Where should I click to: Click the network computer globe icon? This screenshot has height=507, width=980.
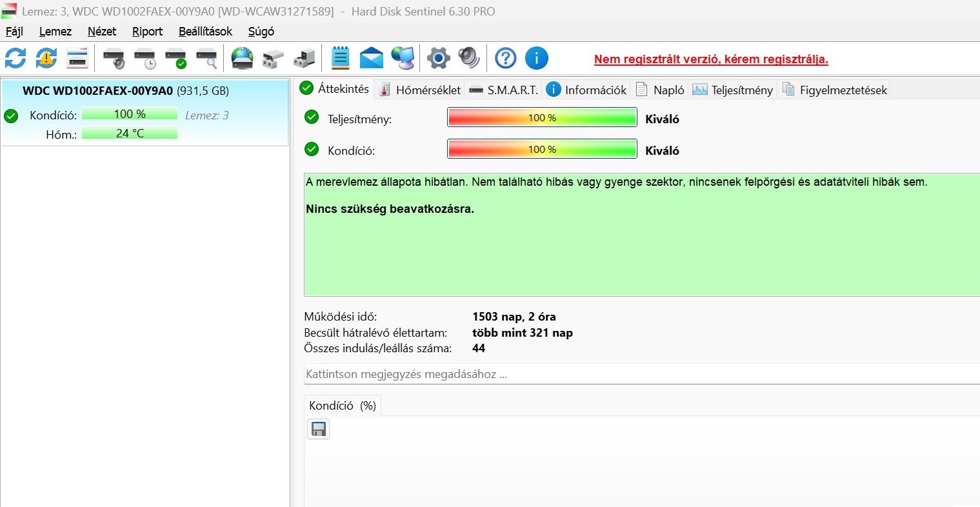pyautogui.click(x=403, y=58)
